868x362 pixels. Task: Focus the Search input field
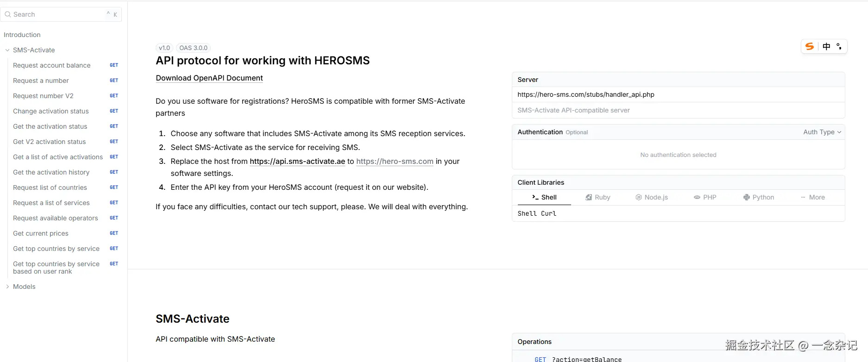coord(61,14)
